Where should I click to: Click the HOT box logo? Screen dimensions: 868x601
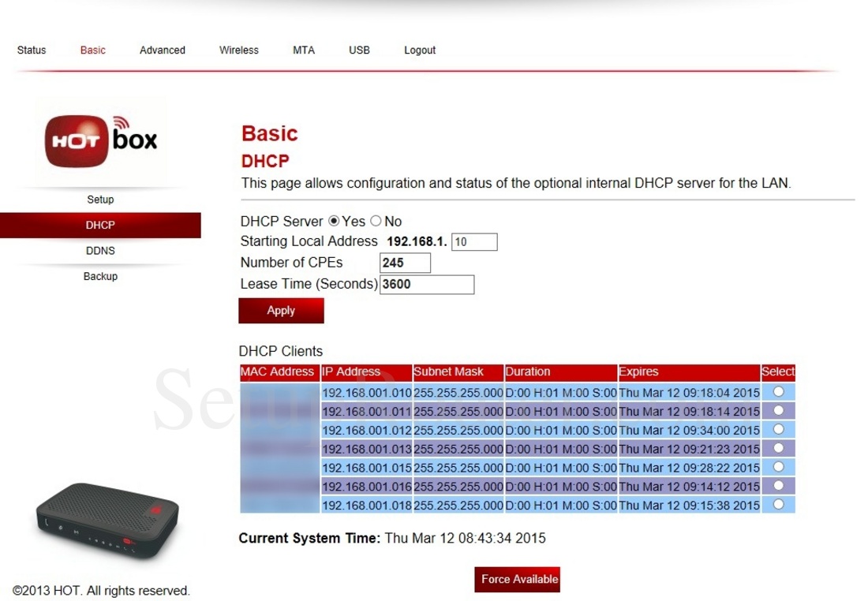click(x=101, y=140)
